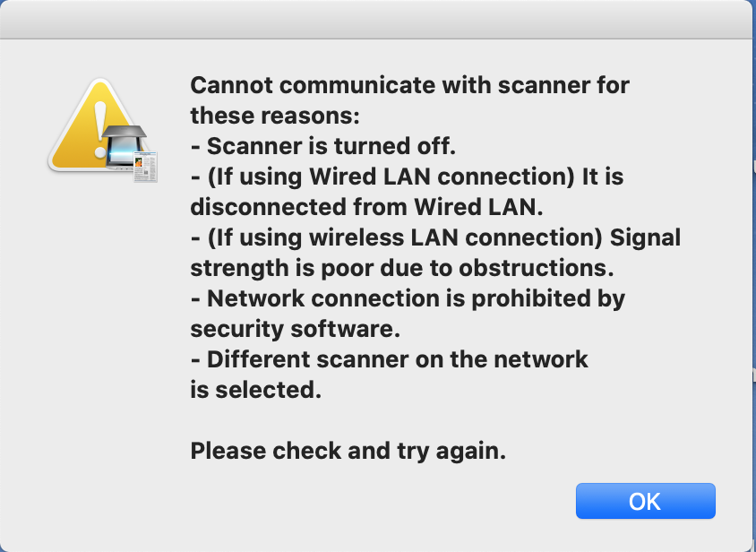Image resolution: width=756 pixels, height=552 pixels.
Task: Click the 'disconnected from Wired LAN.' line
Action: [x=366, y=207]
